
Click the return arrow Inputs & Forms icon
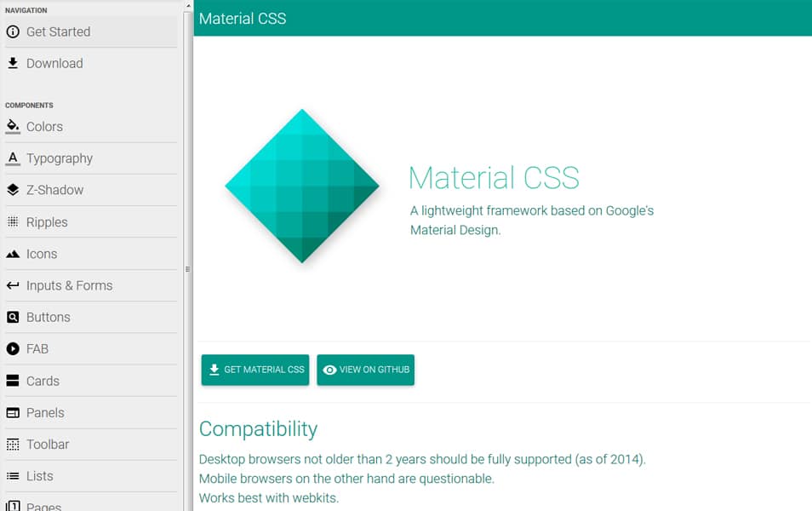click(x=13, y=285)
